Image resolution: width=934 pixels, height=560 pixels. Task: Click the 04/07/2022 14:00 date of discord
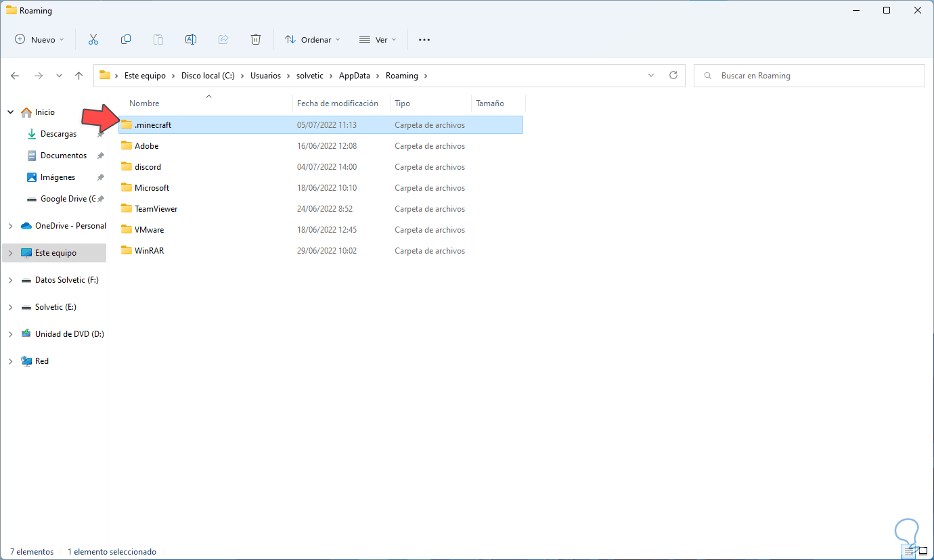[x=327, y=167]
